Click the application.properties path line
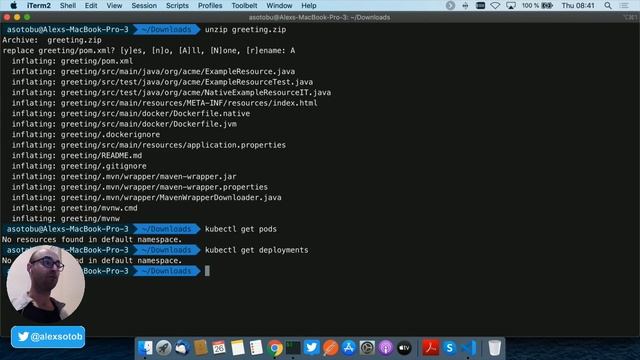Image resolution: width=640 pixels, height=360 pixels. 149,145
